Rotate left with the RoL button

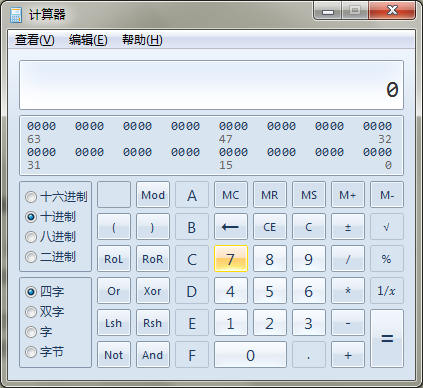click(x=114, y=259)
